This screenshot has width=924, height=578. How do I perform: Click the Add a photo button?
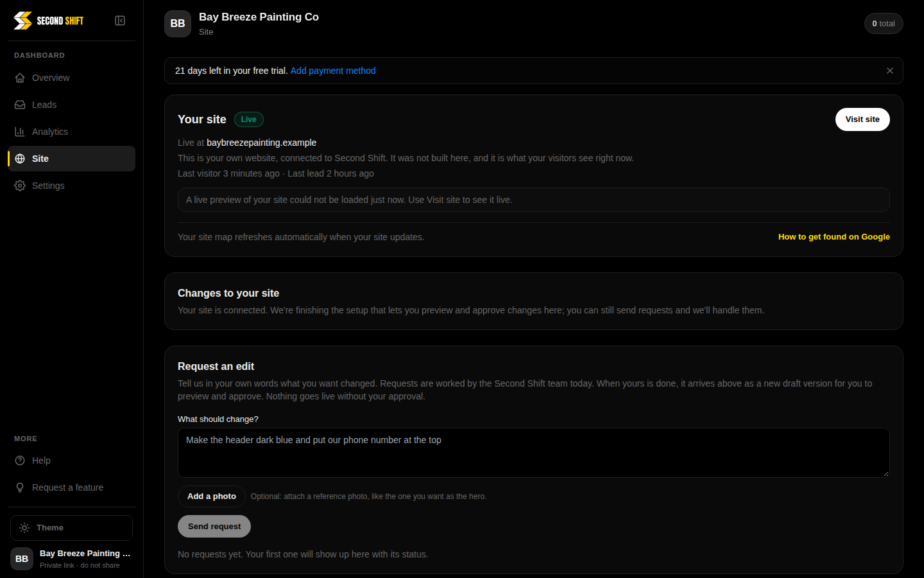click(212, 496)
